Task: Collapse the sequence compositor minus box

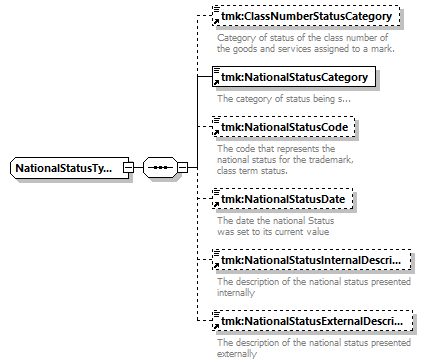Action: [x=182, y=167]
